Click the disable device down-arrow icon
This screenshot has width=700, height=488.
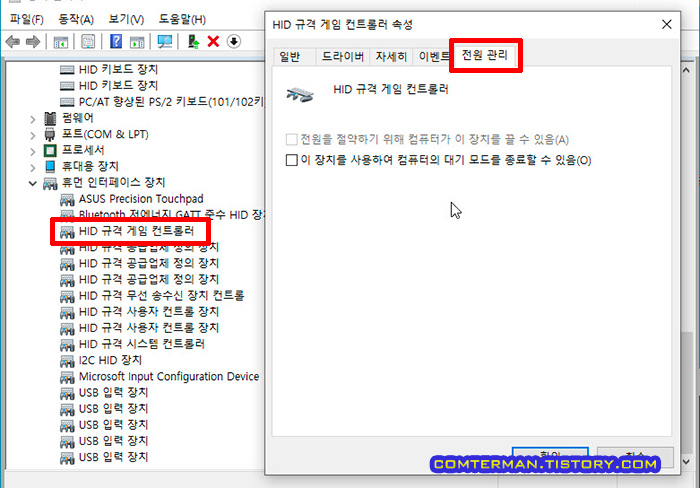233,42
